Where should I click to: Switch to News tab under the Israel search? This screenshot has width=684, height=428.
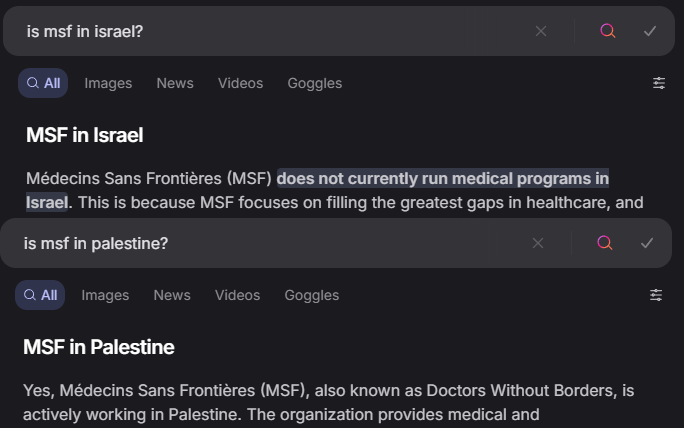coord(175,83)
